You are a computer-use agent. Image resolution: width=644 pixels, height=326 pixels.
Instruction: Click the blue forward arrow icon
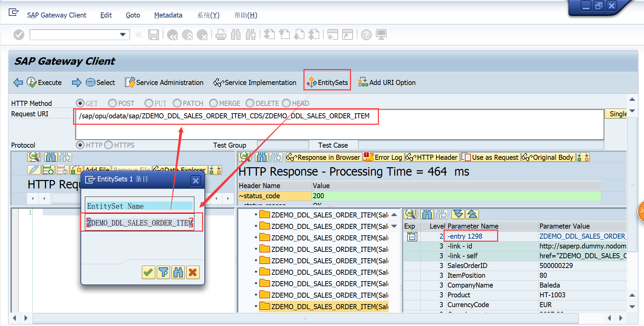(77, 83)
